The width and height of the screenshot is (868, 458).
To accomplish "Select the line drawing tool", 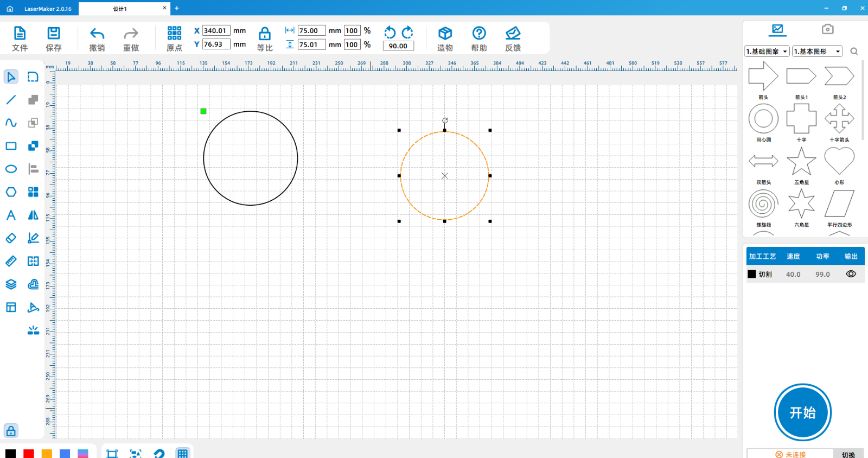I will coord(11,100).
